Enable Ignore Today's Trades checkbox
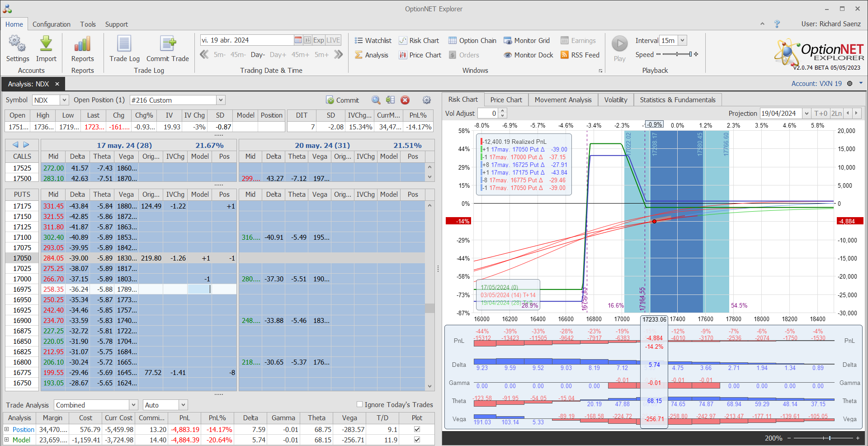 360,404
